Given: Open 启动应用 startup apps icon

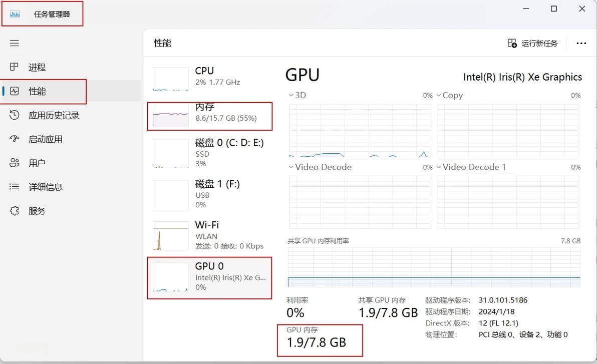Looking at the screenshot, I should coord(15,139).
